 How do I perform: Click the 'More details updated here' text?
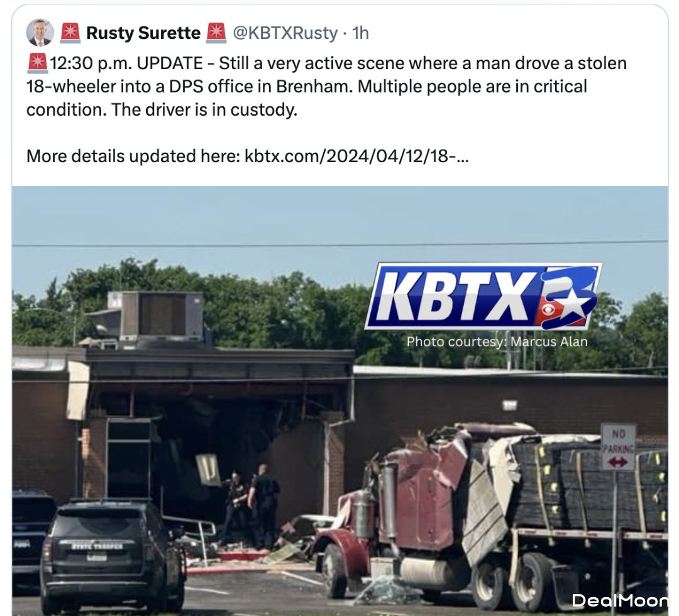tap(133, 156)
